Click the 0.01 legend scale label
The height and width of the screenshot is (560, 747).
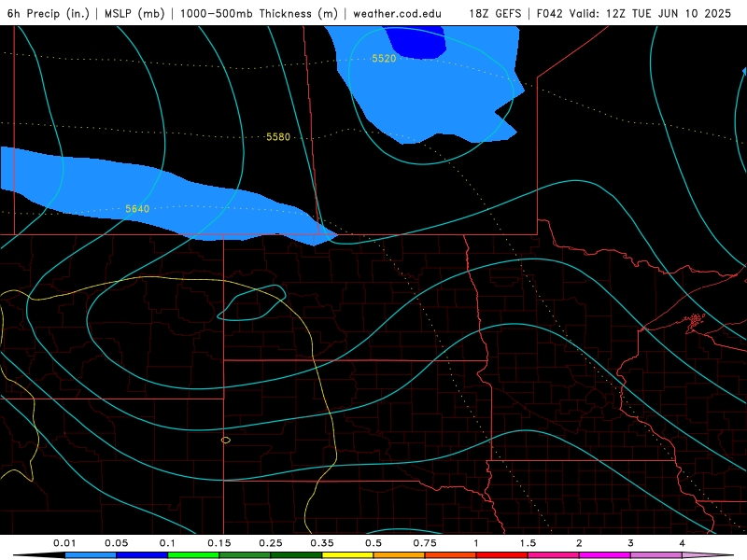pyautogui.click(x=64, y=543)
